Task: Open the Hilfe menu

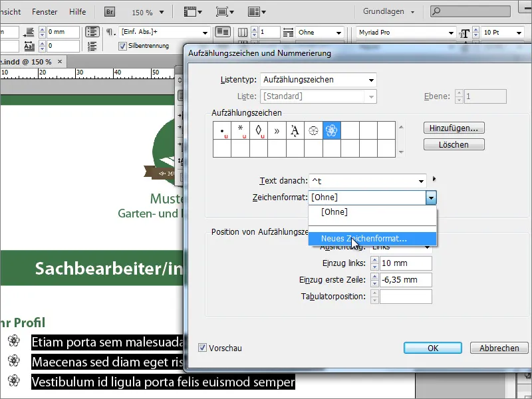Action: (77, 12)
